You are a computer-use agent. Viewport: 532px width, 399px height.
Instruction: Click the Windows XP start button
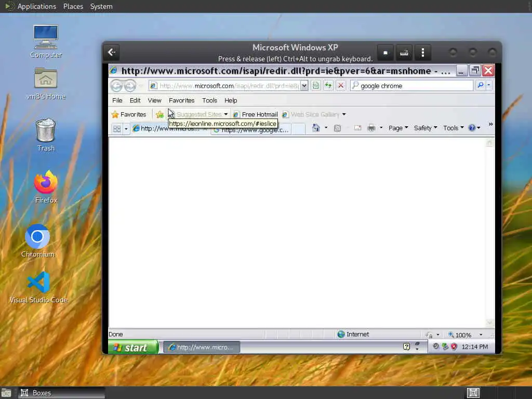point(134,347)
